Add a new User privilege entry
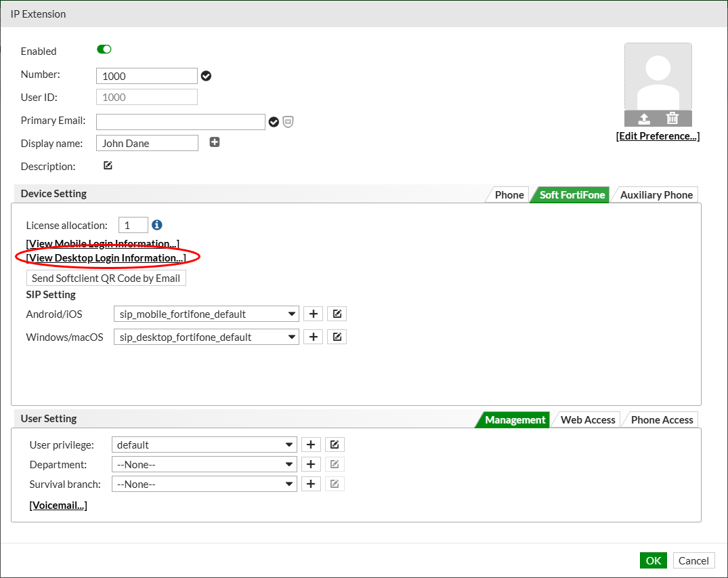The image size is (728, 578). [311, 445]
